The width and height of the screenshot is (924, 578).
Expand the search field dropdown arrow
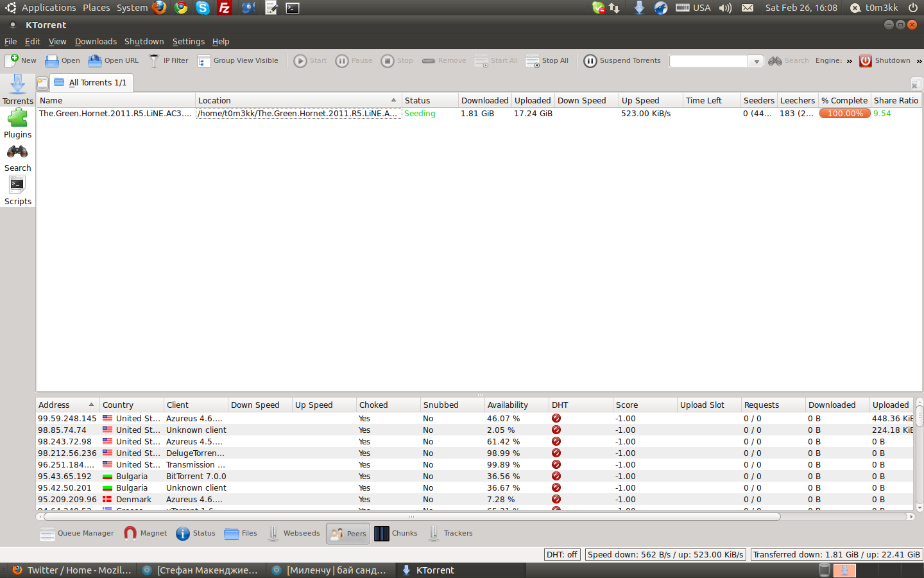757,62
